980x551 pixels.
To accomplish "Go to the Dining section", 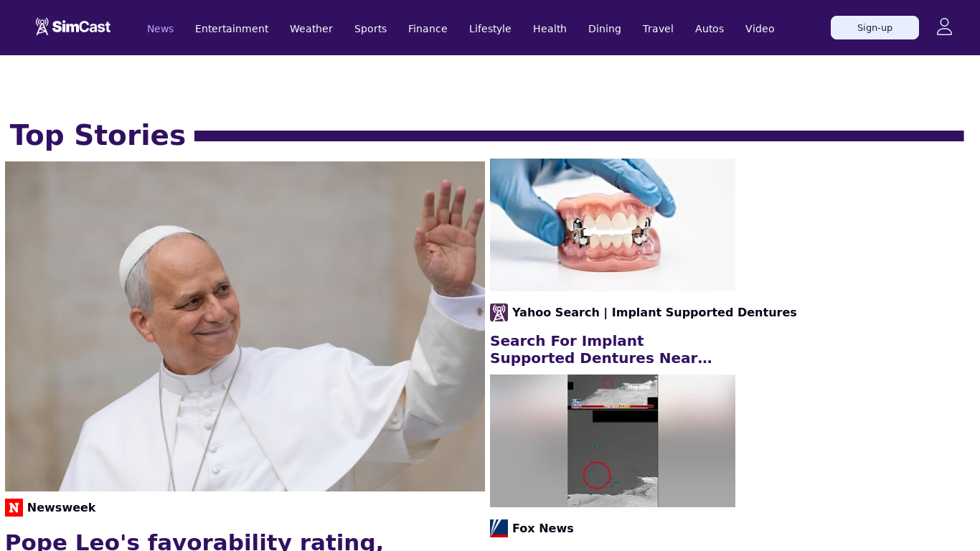I will coord(605,29).
